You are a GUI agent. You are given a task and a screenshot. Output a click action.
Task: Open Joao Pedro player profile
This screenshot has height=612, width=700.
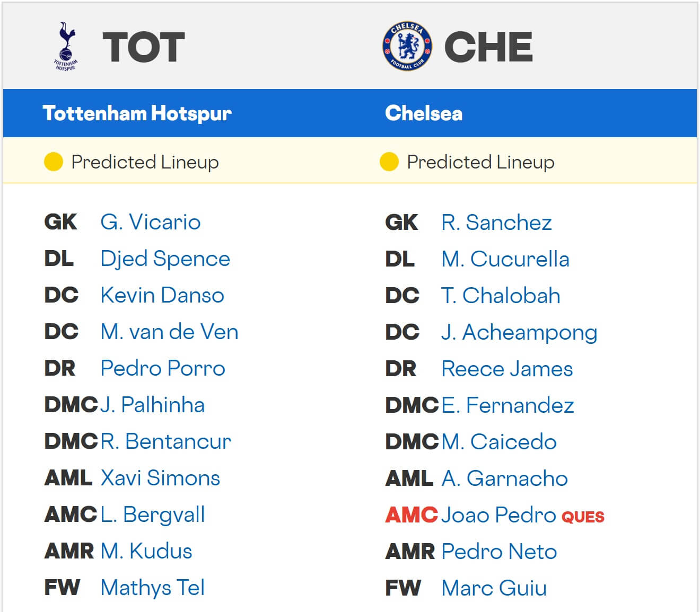(x=498, y=515)
